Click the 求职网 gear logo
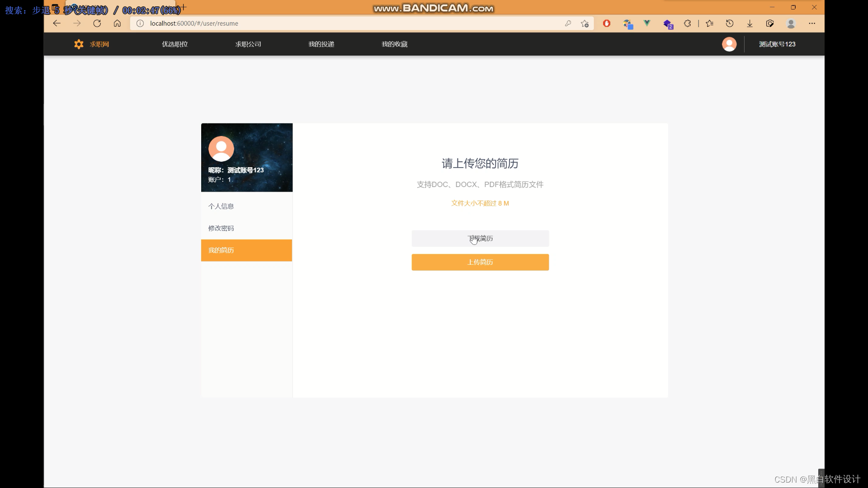This screenshot has width=868, height=488. 79,44
